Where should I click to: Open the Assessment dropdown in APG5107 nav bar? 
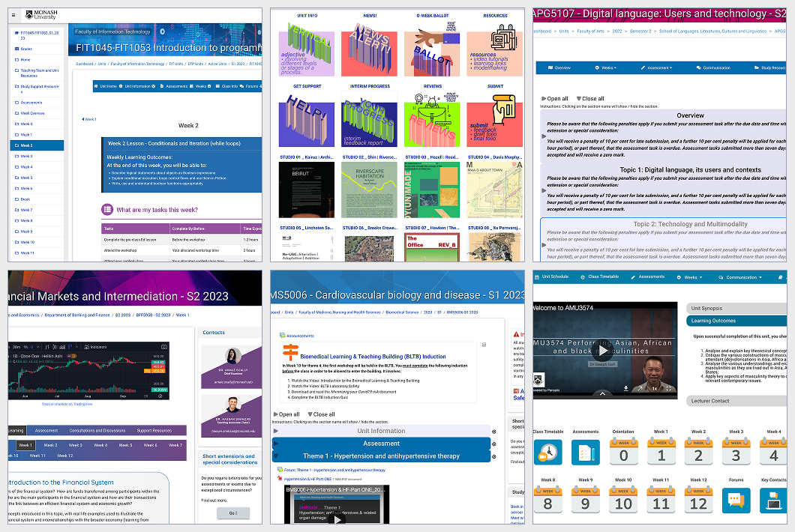point(656,67)
